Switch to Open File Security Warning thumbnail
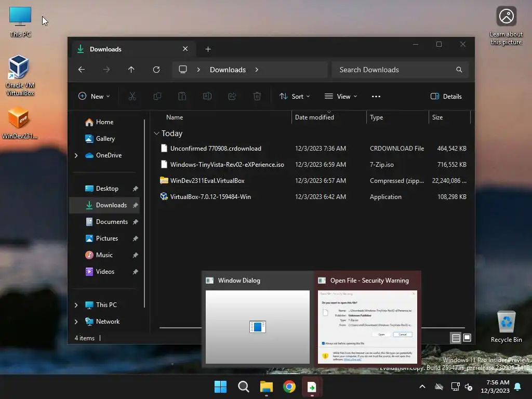The image size is (532, 399). pyautogui.click(x=367, y=320)
